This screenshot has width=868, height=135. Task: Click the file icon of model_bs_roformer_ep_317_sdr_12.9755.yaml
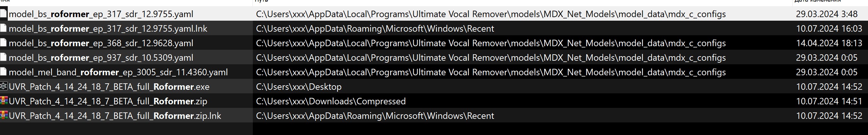pyautogui.click(x=4, y=14)
